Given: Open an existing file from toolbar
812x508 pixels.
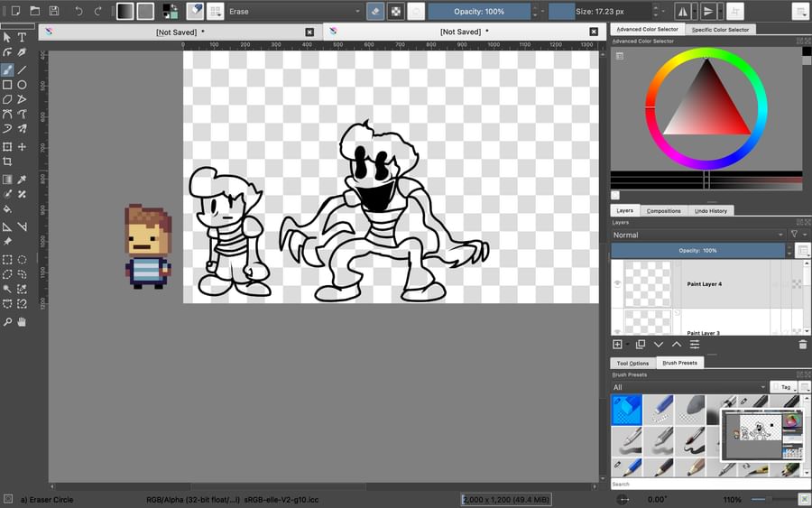Looking at the screenshot, I should pos(34,11).
